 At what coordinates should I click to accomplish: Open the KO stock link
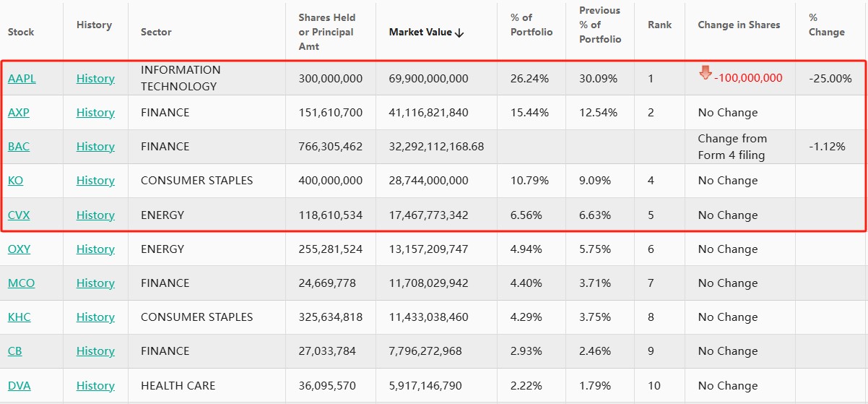coord(15,180)
